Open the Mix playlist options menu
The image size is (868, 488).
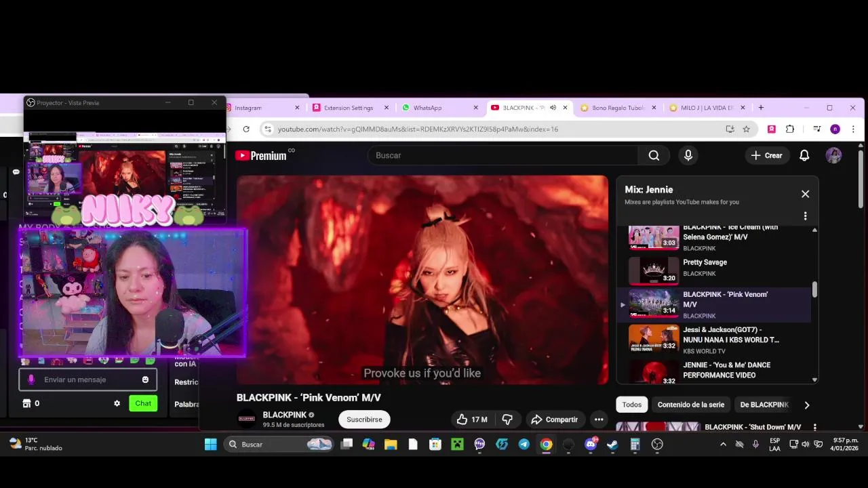pyautogui.click(x=805, y=216)
